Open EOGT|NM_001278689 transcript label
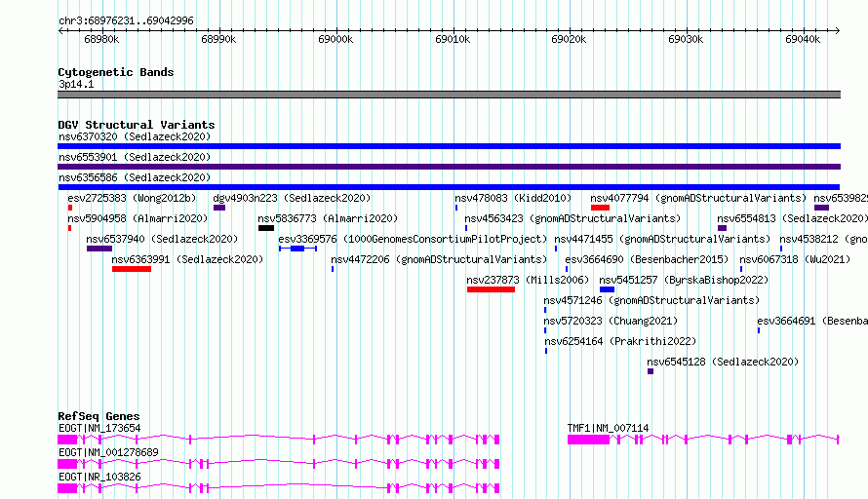Screen dimensions: 868x499 pyautogui.click(x=108, y=452)
